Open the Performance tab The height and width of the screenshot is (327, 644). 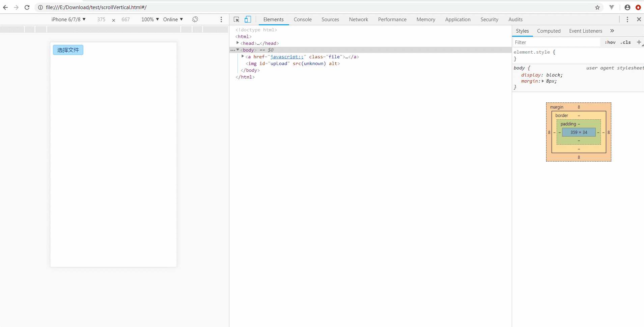click(x=392, y=20)
